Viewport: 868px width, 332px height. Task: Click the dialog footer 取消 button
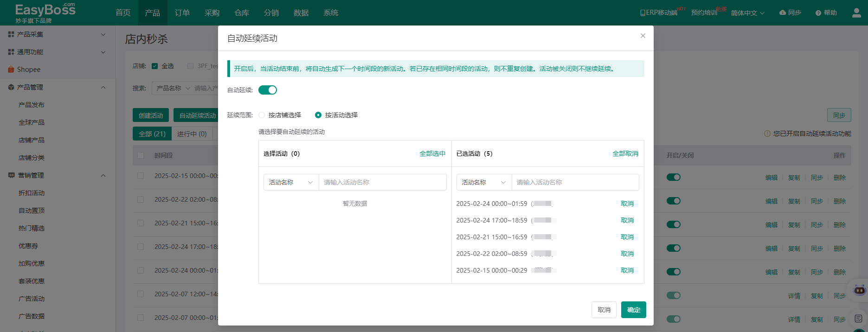(604, 310)
